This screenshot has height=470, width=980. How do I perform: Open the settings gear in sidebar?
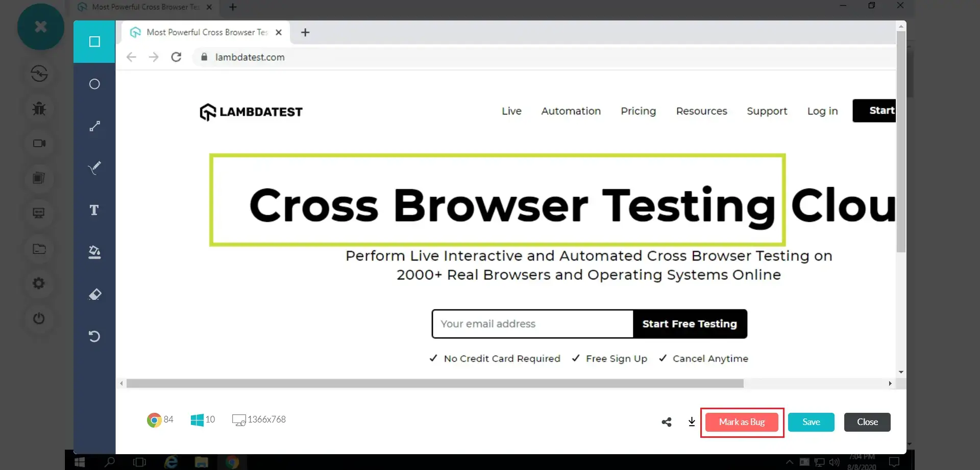tap(39, 283)
